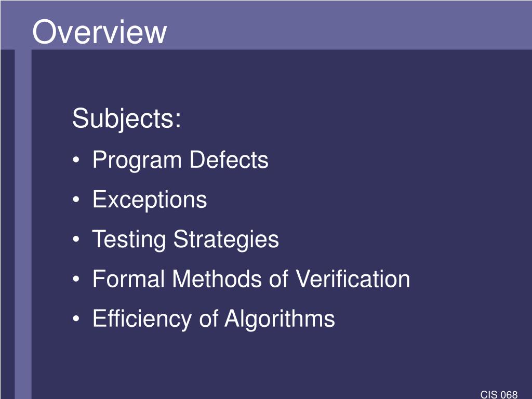Image resolution: width=532 pixels, height=399 pixels.
Task: Click Efficiency of Algorithms bullet text
Action: (214, 318)
